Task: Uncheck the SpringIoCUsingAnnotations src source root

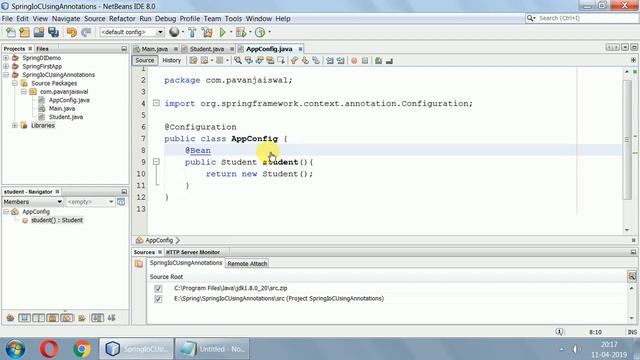Action: click(158, 299)
